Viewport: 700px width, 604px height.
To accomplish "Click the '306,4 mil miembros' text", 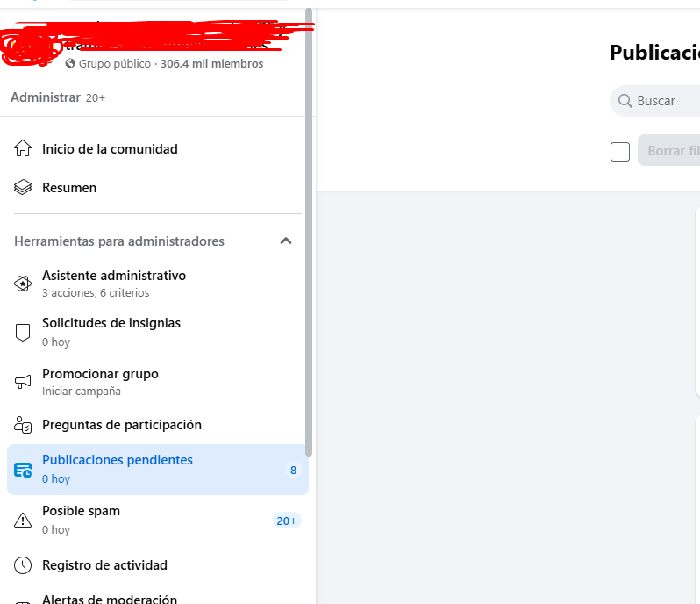I will [212, 64].
